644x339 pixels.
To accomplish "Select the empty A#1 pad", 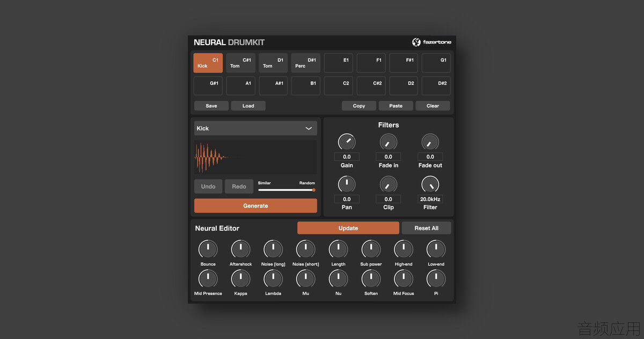I will pos(273,86).
